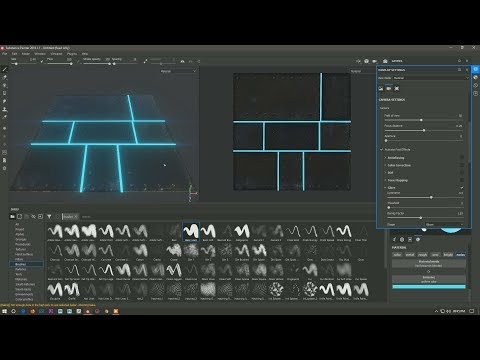Open the Edit menu
This screenshot has width=480, height=360.
(15, 54)
